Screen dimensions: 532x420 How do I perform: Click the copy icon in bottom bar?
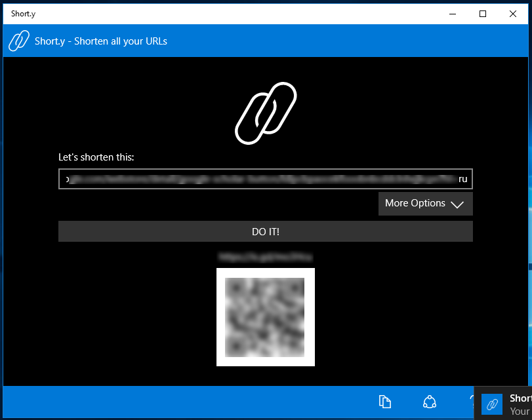coord(385,402)
